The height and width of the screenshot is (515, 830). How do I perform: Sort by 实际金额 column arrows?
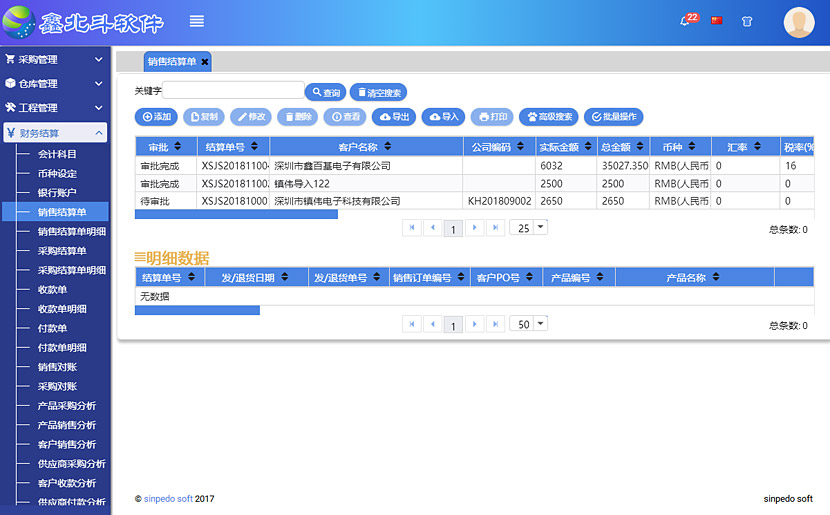[x=588, y=146]
